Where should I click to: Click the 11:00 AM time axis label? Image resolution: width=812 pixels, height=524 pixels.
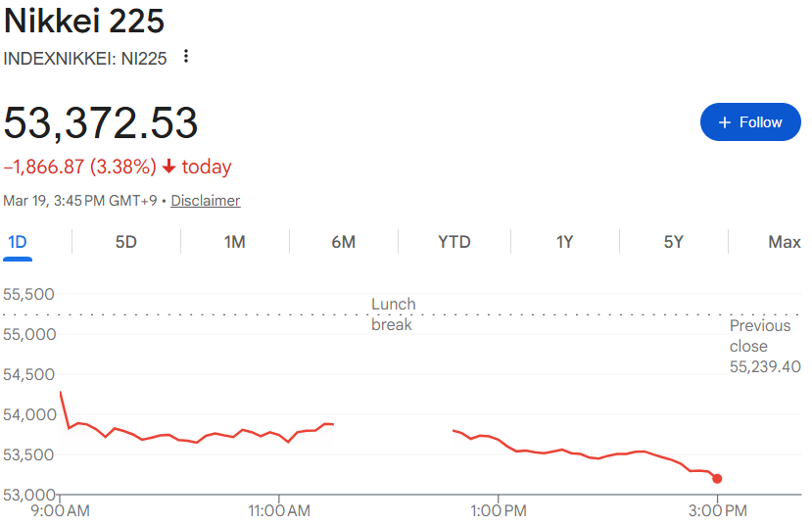click(279, 510)
